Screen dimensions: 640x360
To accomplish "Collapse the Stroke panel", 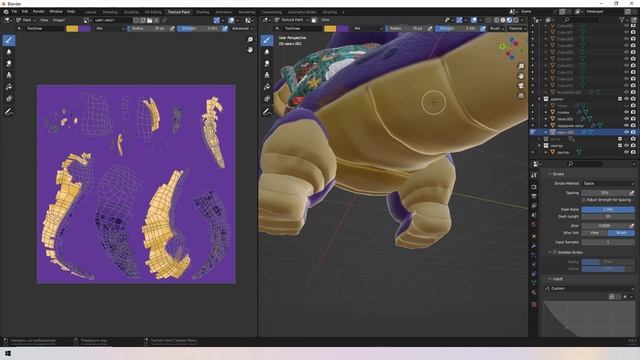I will click(x=550, y=174).
